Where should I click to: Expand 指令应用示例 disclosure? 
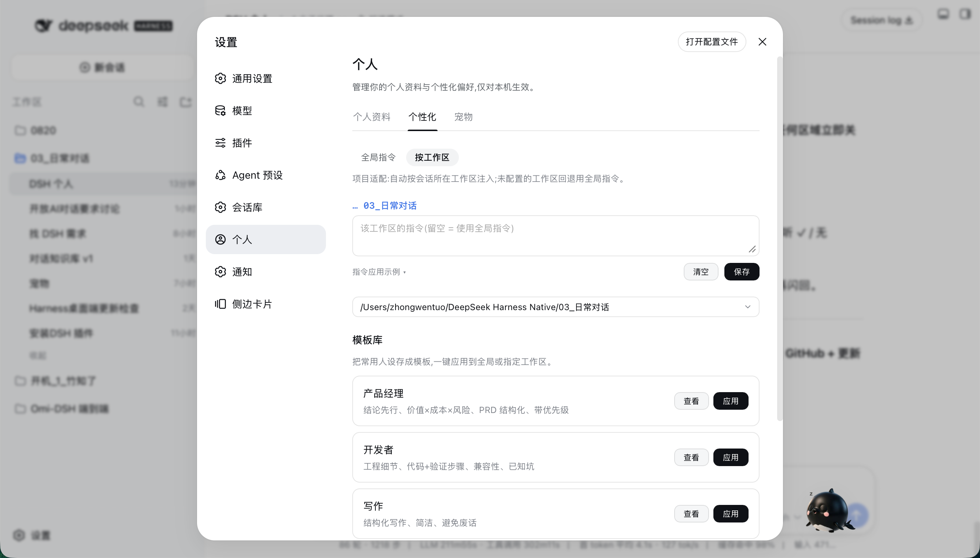[379, 272]
